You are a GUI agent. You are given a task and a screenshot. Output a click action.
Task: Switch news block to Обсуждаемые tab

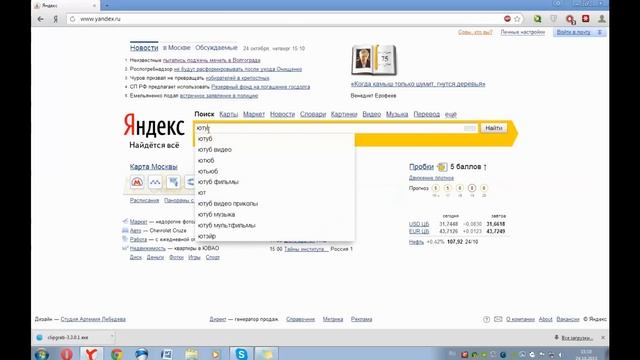point(216,48)
